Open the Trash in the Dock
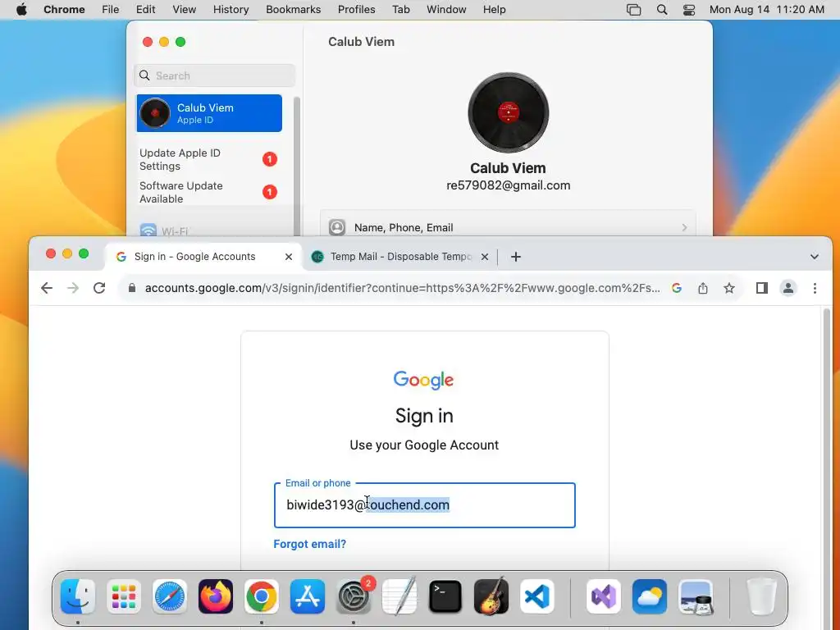Image resolution: width=840 pixels, height=630 pixels. pyautogui.click(x=762, y=596)
